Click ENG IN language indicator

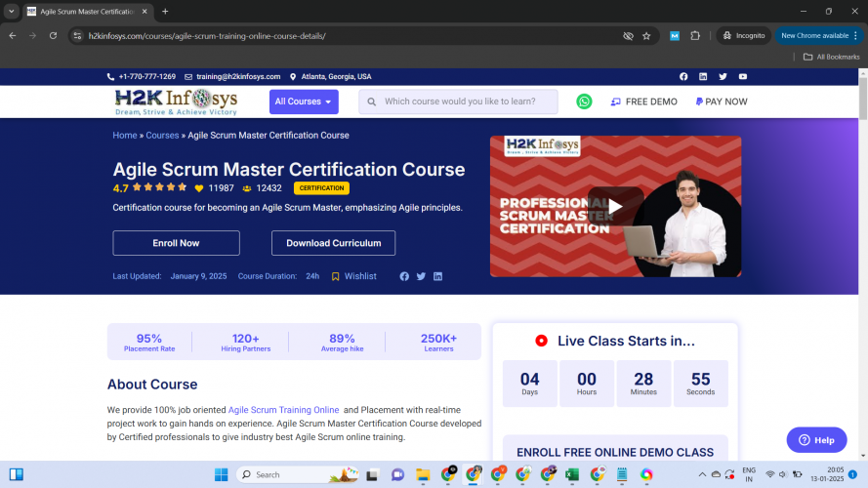(749, 474)
